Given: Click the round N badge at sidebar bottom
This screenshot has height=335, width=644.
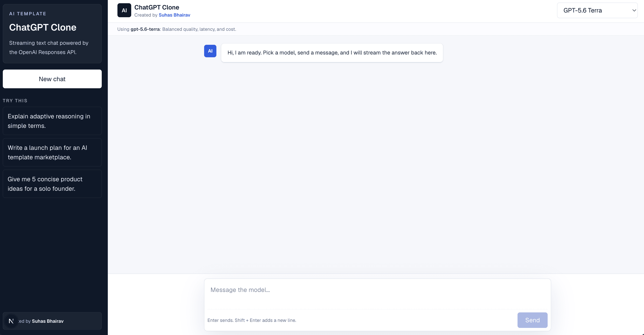Looking at the screenshot, I should coord(11,321).
